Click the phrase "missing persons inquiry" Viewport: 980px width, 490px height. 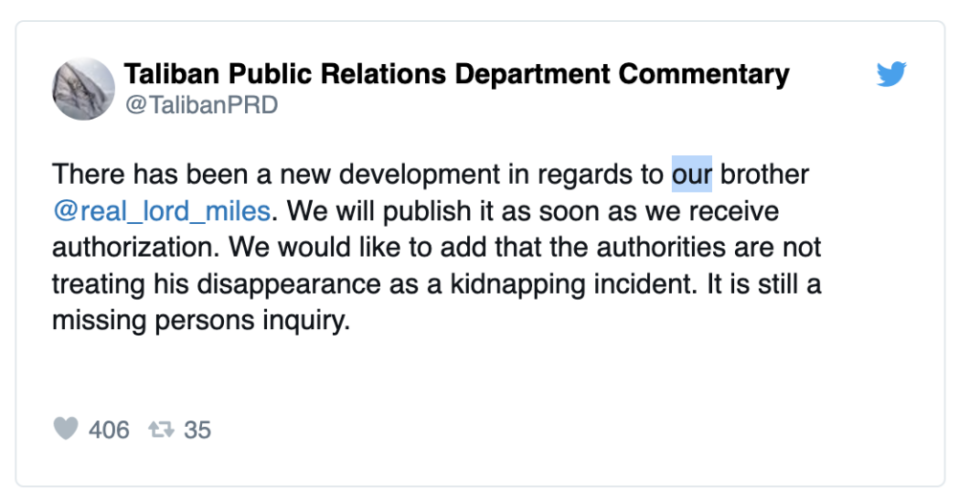[x=196, y=321]
